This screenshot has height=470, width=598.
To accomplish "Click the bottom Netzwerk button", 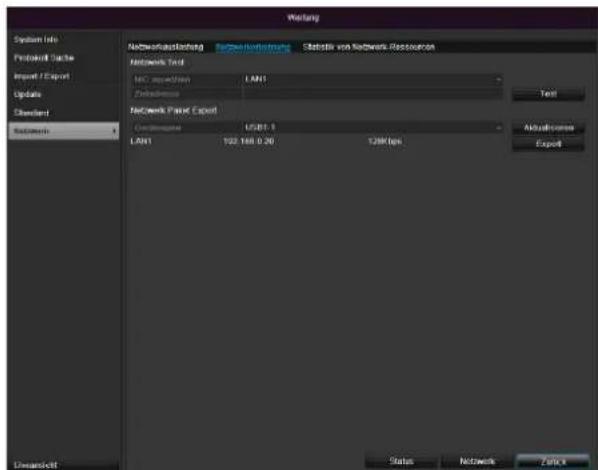I will (477, 462).
